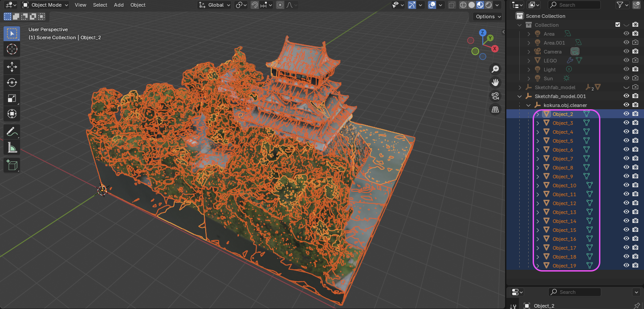Select Area.001 light row
Image resolution: width=644 pixels, height=309 pixels.
click(554, 43)
